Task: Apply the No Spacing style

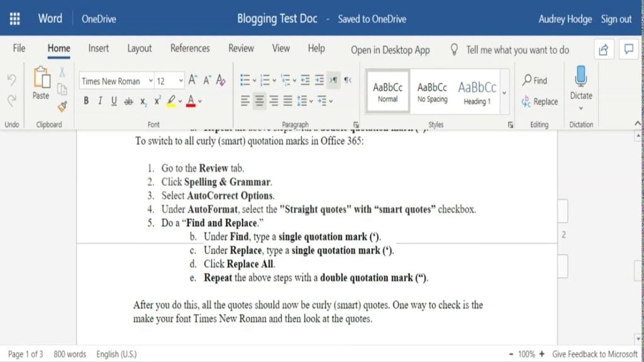Action: (x=432, y=92)
